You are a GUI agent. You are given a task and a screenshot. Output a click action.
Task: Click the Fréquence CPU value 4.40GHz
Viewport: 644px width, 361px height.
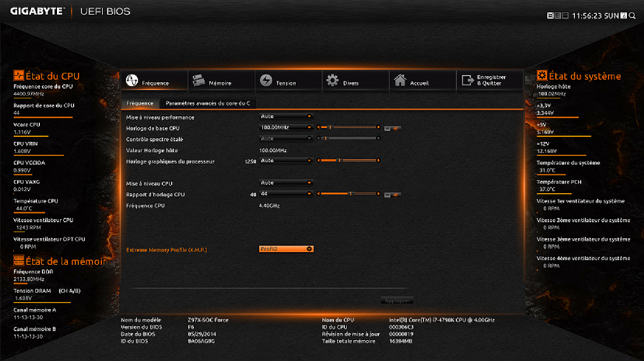coord(269,206)
